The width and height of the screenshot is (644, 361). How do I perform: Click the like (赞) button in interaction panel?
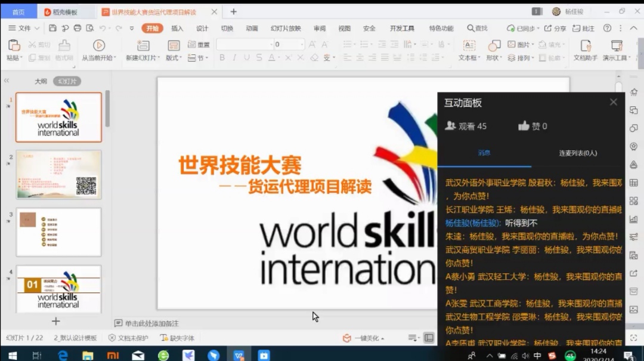point(524,126)
